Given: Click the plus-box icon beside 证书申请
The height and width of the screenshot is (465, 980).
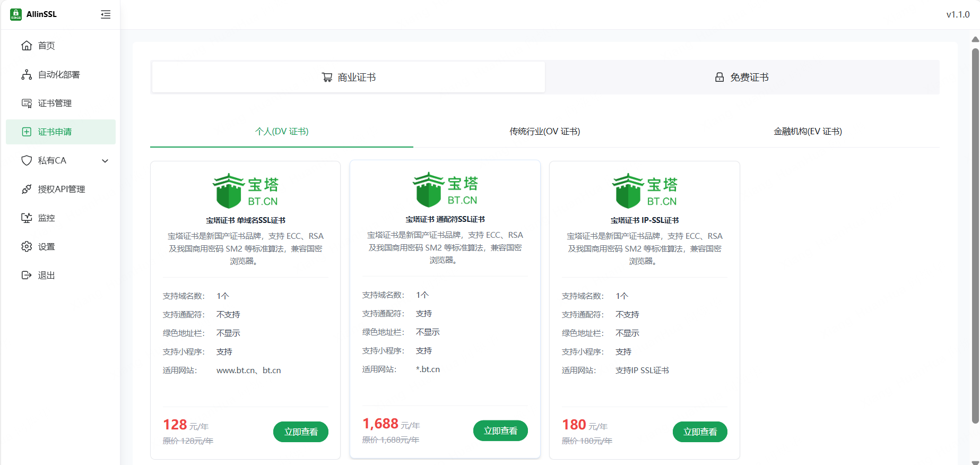Looking at the screenshot, I should tap(27, 132).
